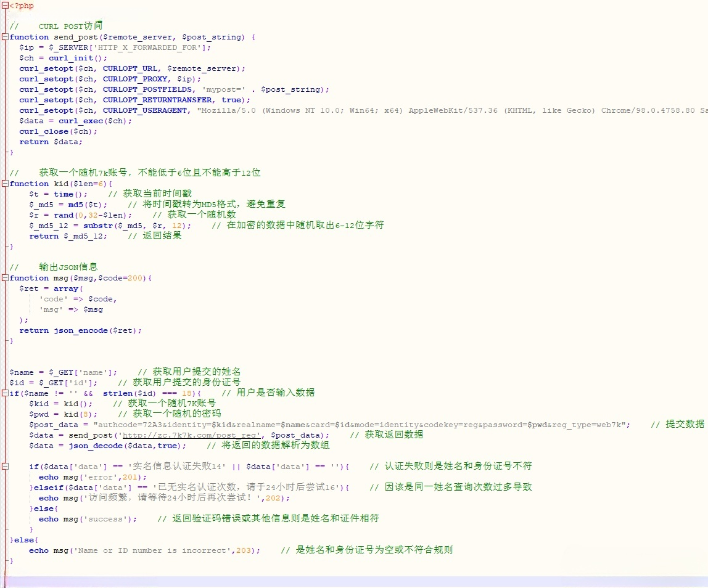This screenshot has width=708, height=588.
Task: Collapse the send_post function fold marker
Action: point(4,37)
